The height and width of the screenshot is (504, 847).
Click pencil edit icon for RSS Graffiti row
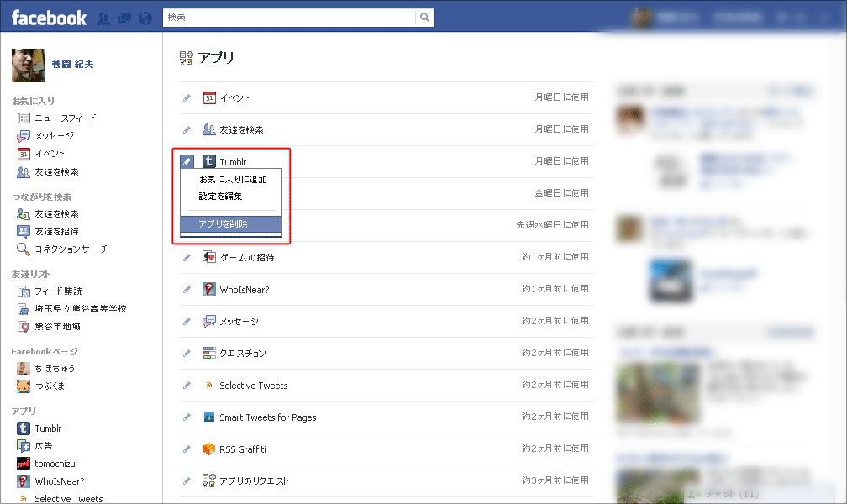(187, 449)
